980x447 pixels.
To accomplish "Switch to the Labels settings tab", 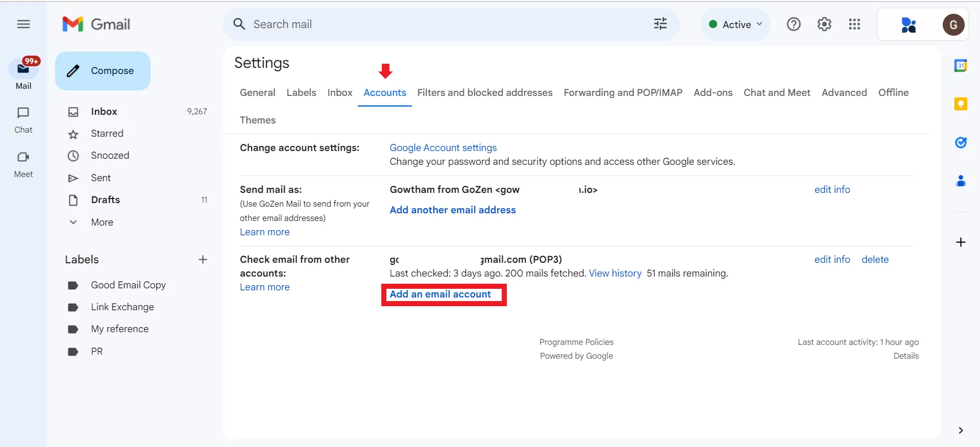I will click(301, 92).
